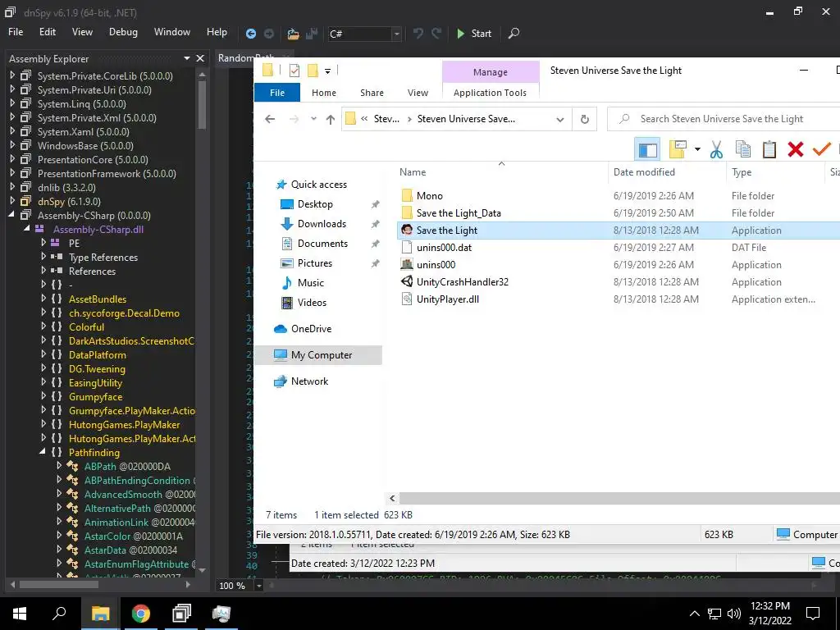Open the 100 % zoom dropdown
The image size is (840, 630).
coord(258,586)
